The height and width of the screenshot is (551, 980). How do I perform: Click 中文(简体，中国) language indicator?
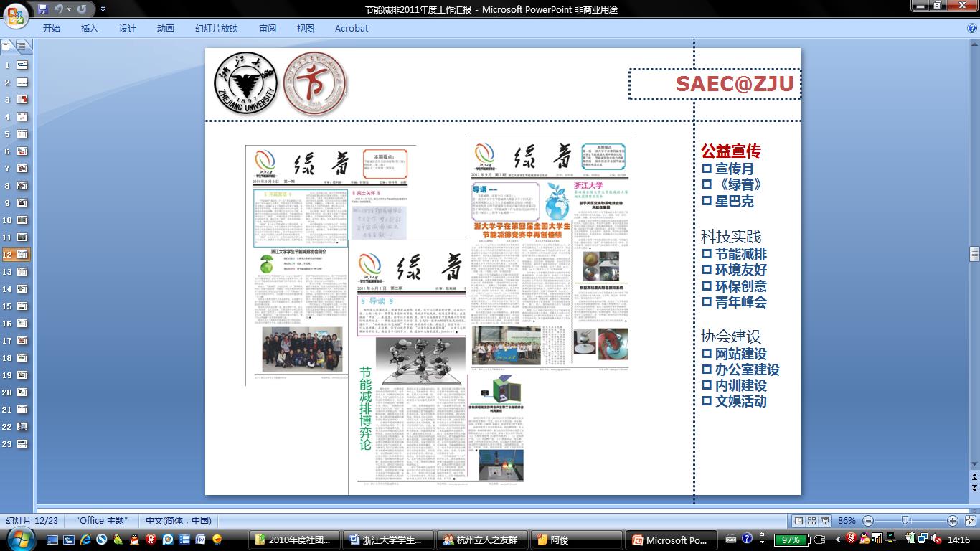click(x=179, y=521)
